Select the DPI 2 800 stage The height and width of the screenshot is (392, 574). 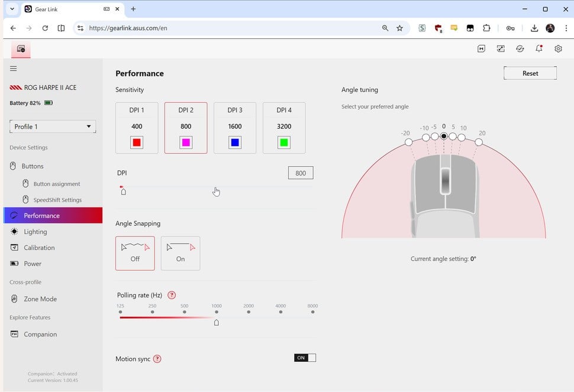(x=186, y=128)
